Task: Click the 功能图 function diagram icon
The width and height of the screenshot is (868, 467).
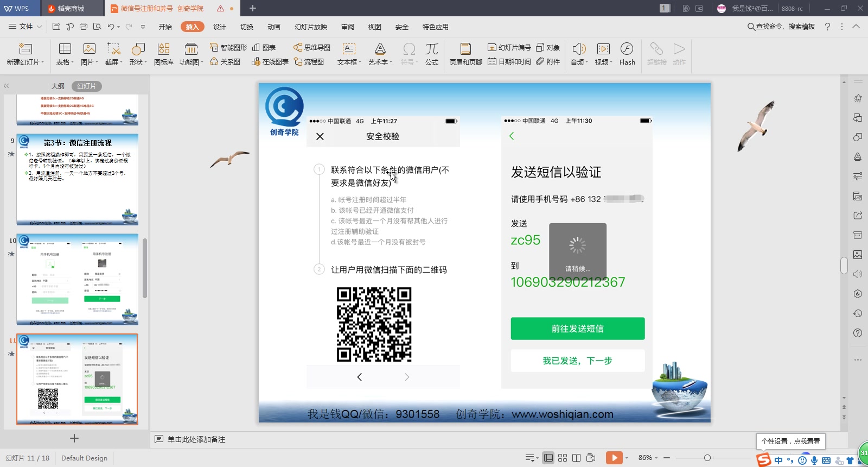Action: tap(191, 49)
